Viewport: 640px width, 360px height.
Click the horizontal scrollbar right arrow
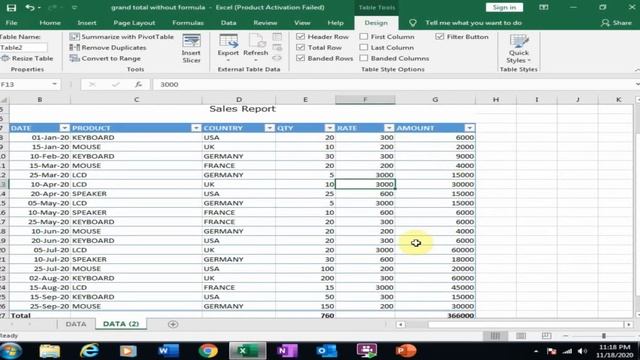(629, 324)
